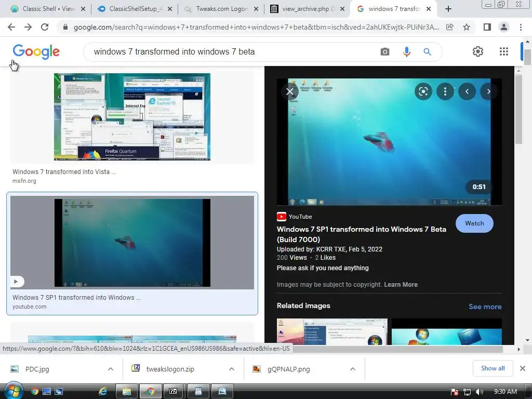The height and width of the screenshot is (399, 532).
Task: Open the Windows logo related image
Action: point(446,331)
